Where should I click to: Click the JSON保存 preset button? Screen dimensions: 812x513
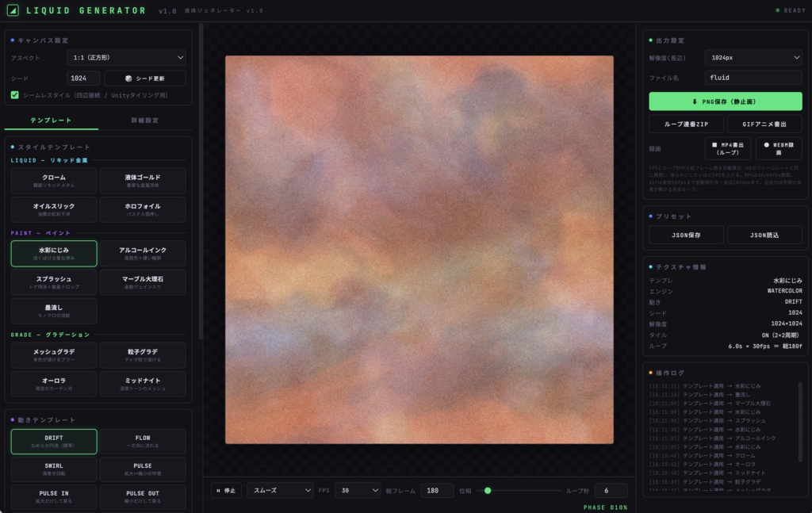pyautogui.click(x=686, y=235)
